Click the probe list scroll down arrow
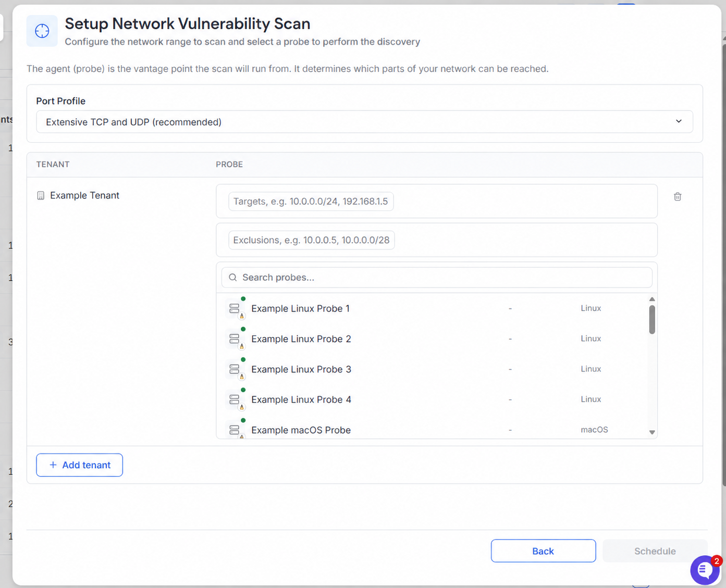726x588 pixels. pyautogui.click(x=652, y=432)
